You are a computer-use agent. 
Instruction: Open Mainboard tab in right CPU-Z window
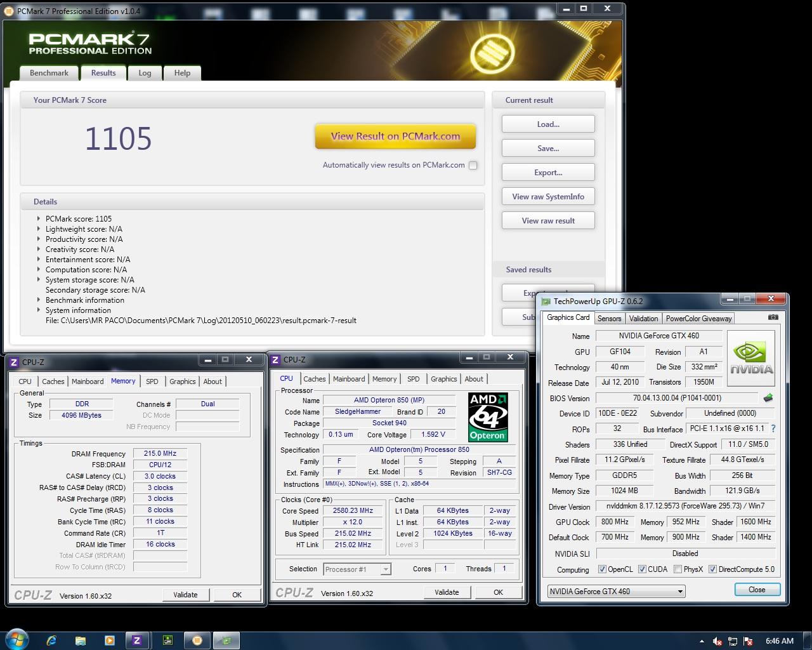349,379
